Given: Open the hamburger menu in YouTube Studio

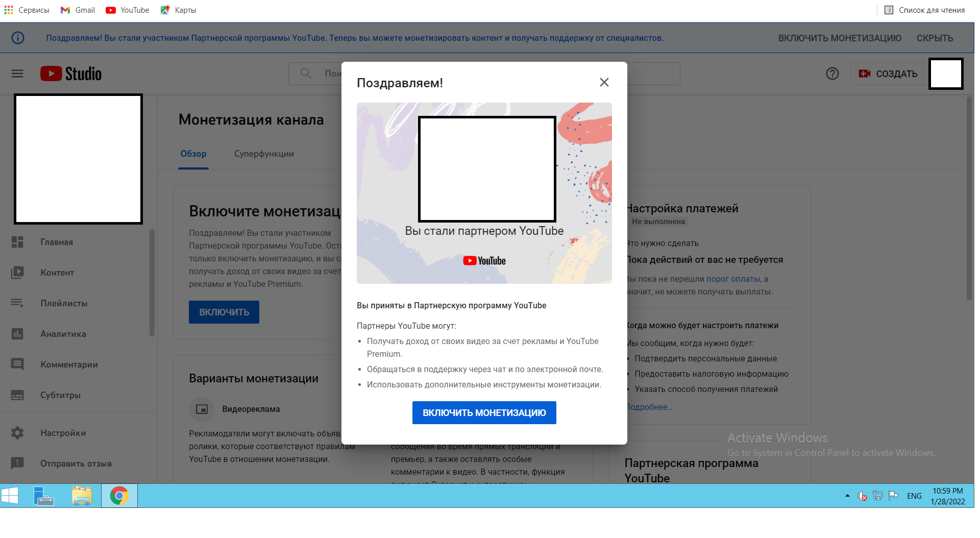Looking at the screenshot, I should click(x=17, y=74).
